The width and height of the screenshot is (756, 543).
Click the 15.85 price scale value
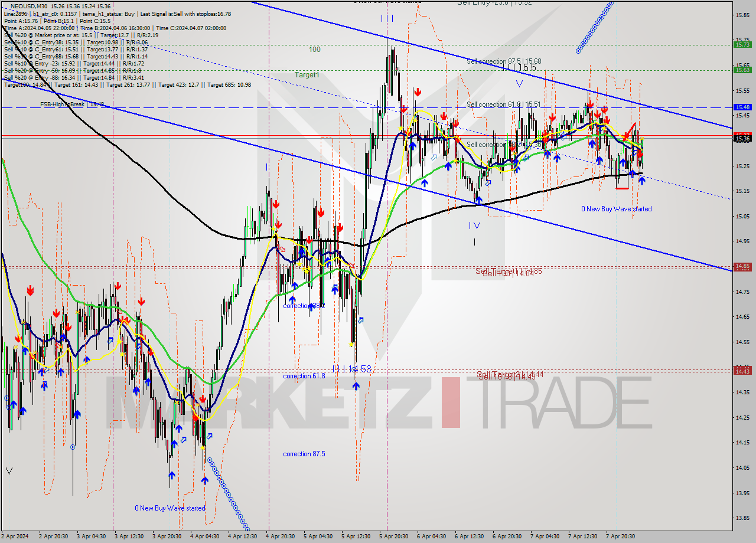(x=742, y=15)
